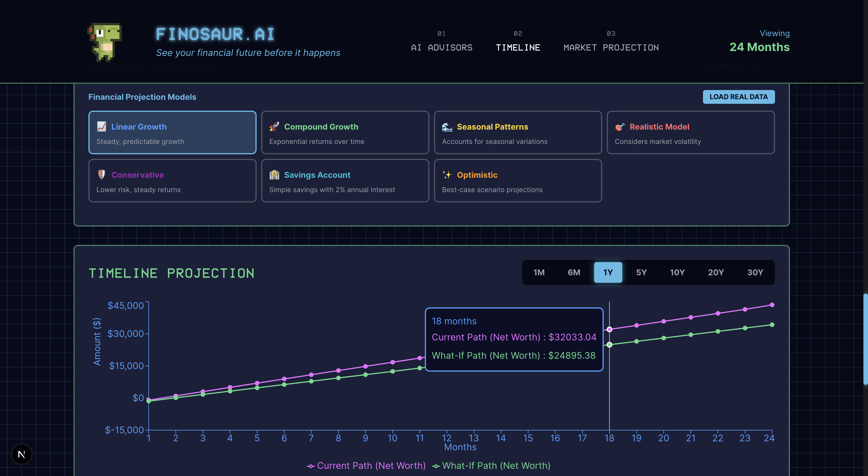This screenshot has width=868, height=476.
Task: Open the Next.js dev tools badge
Action: pyautogui.click(x=22, y=454)
